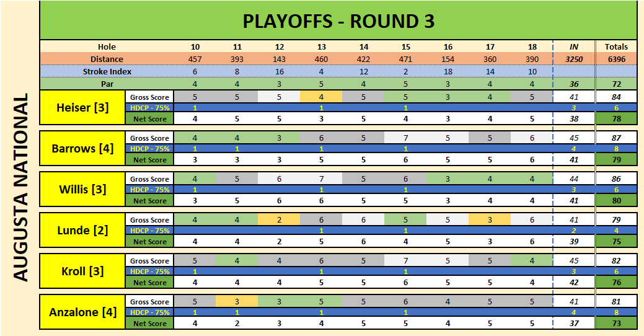
Task: Select Heiser's gross total of 84
Action: 615,97
